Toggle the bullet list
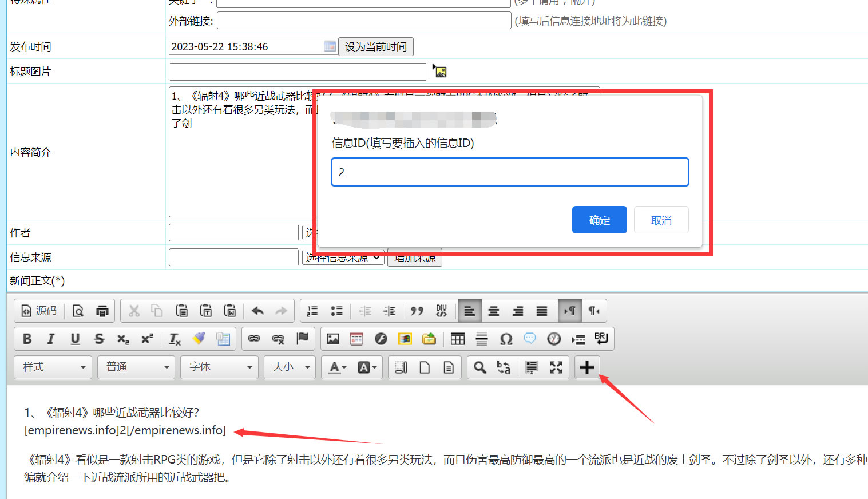The image size is (868, 499). coord(336,311)
